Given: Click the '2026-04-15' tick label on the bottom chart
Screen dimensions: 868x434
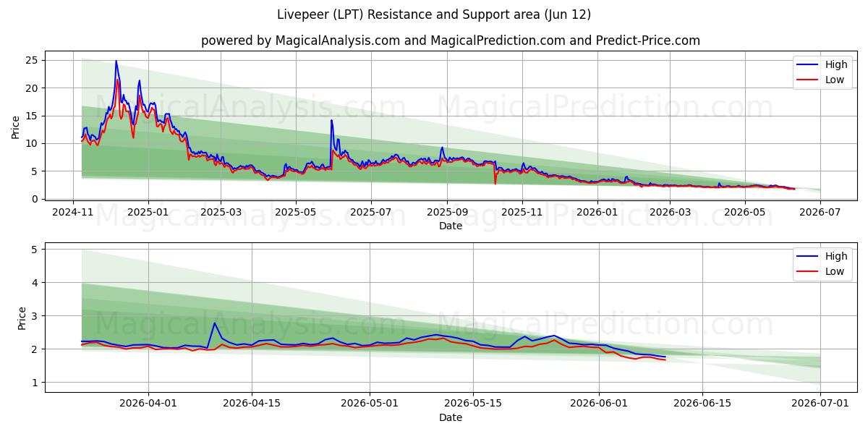Looking at the screenshot, I should coord(252,404).
